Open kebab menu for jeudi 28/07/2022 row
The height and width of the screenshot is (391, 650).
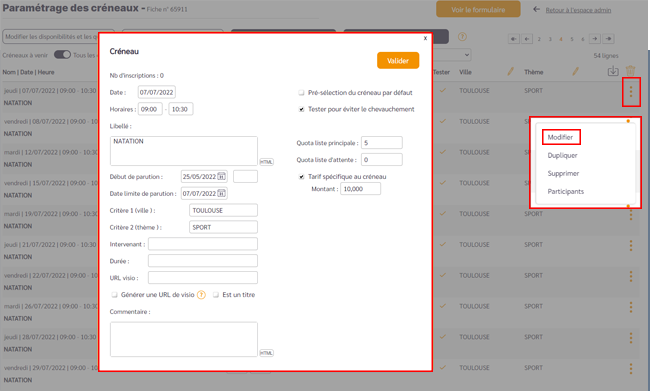click(x=631, y=338)
